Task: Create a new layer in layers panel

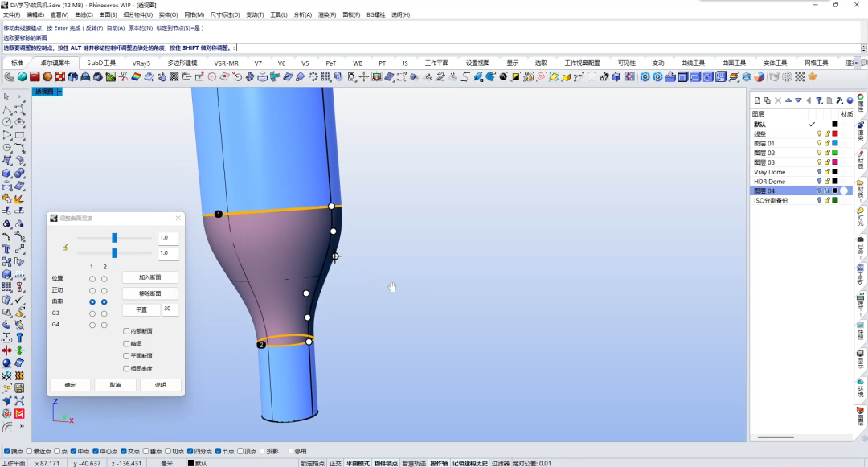Action: [x=757, y=100]
